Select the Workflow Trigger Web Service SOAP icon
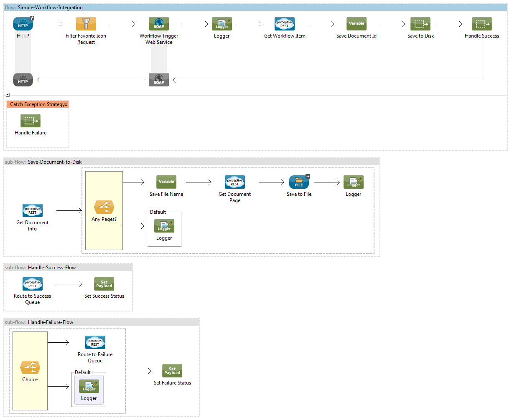Image resolution: width=517 pixels, height=420 pixels. point(159,24)
